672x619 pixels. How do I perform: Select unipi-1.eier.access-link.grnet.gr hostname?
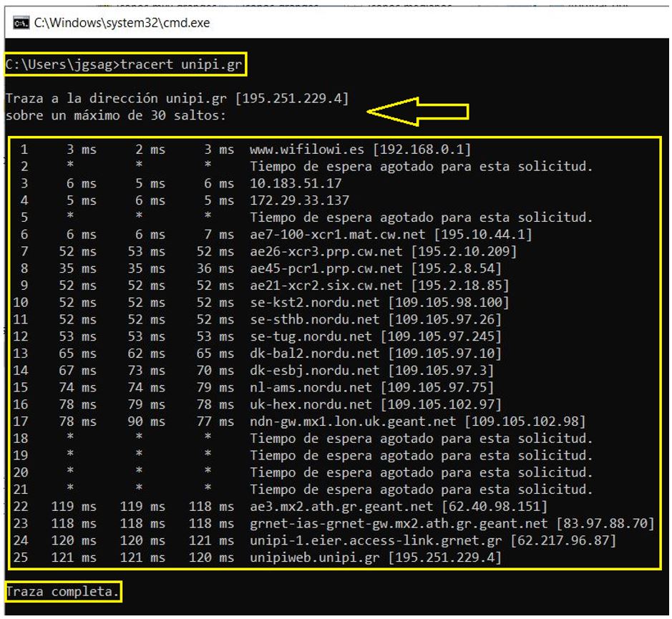376,540
